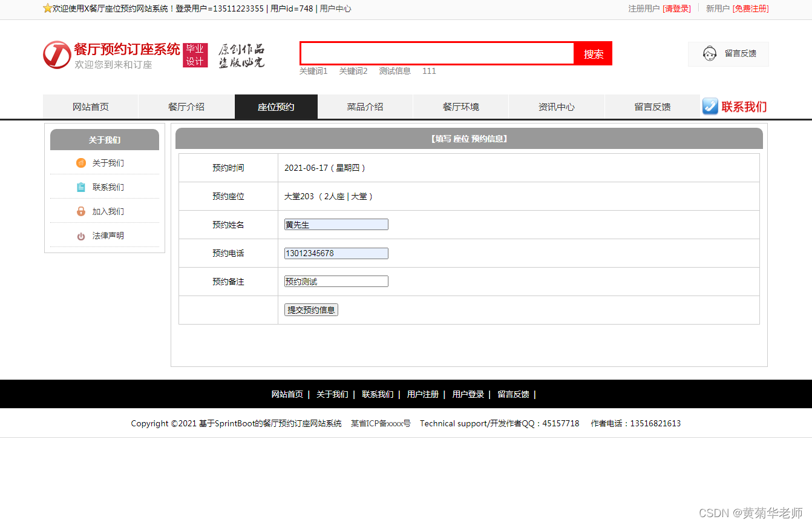This screenshot has width=812, height=525.
Task: Click the lock icon beside 加入我们
Action: [x=81, y=211]
